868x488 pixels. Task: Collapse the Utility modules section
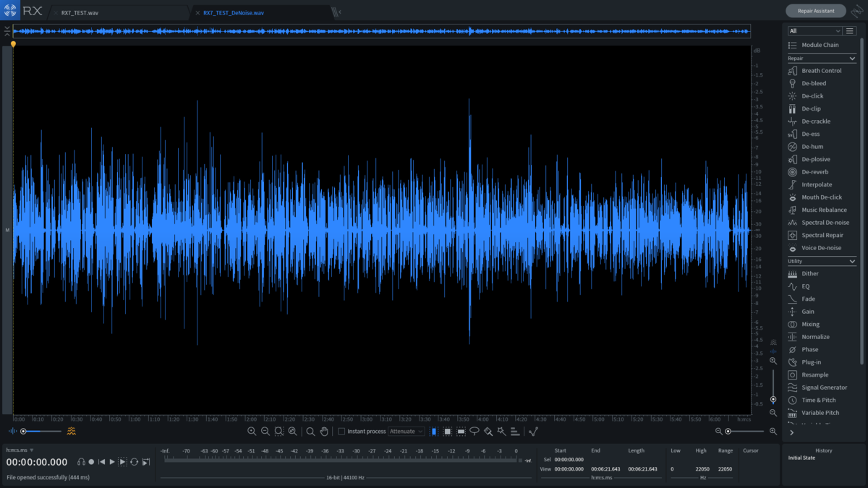pyautogui.click(x=852, y=261)
